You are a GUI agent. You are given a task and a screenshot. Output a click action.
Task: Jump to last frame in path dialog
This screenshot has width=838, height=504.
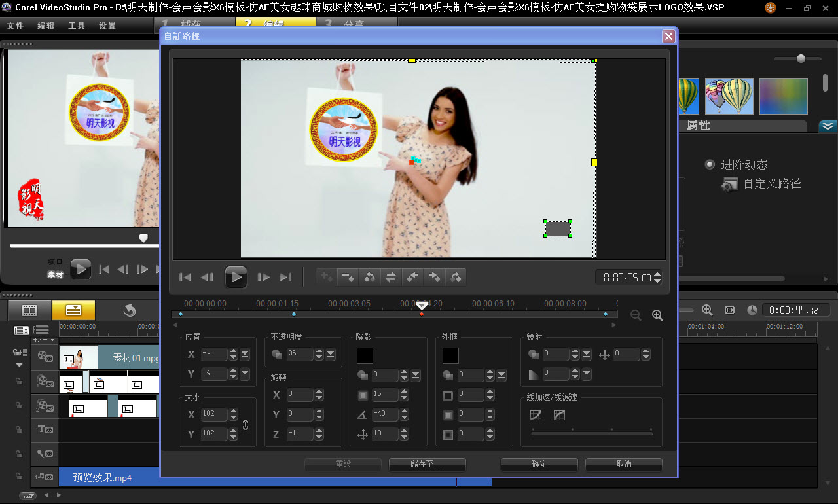tap(285, 278)
